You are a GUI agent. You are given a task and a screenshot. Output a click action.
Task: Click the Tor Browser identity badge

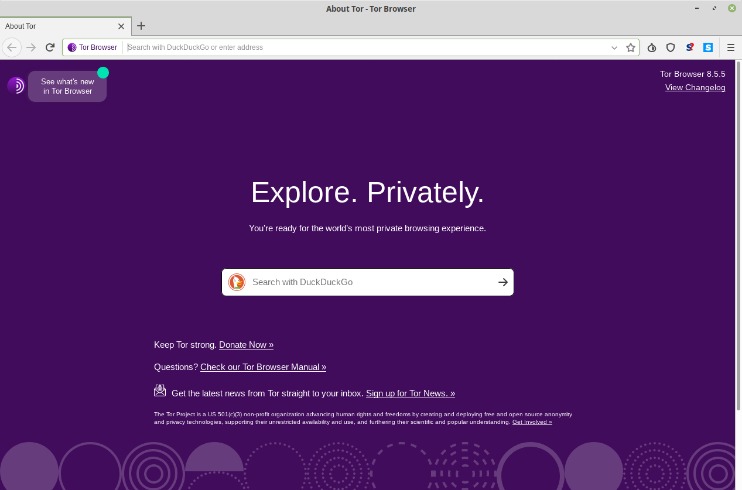pos(92,47)
